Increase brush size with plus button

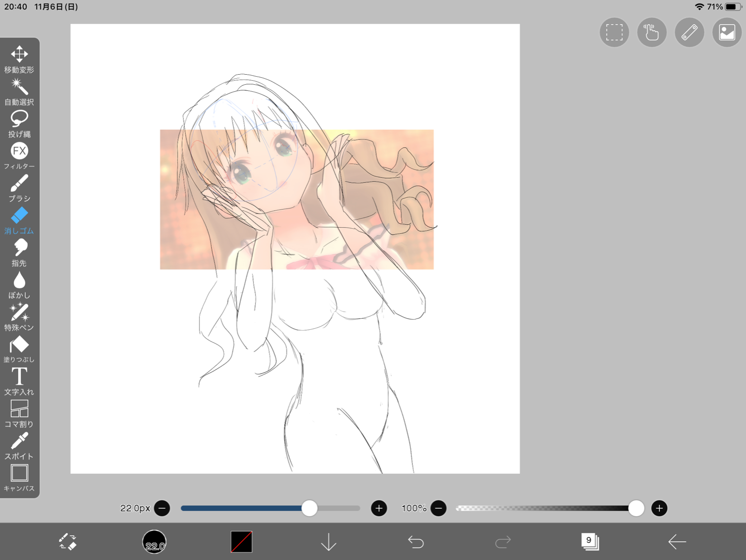click(379, 508)
